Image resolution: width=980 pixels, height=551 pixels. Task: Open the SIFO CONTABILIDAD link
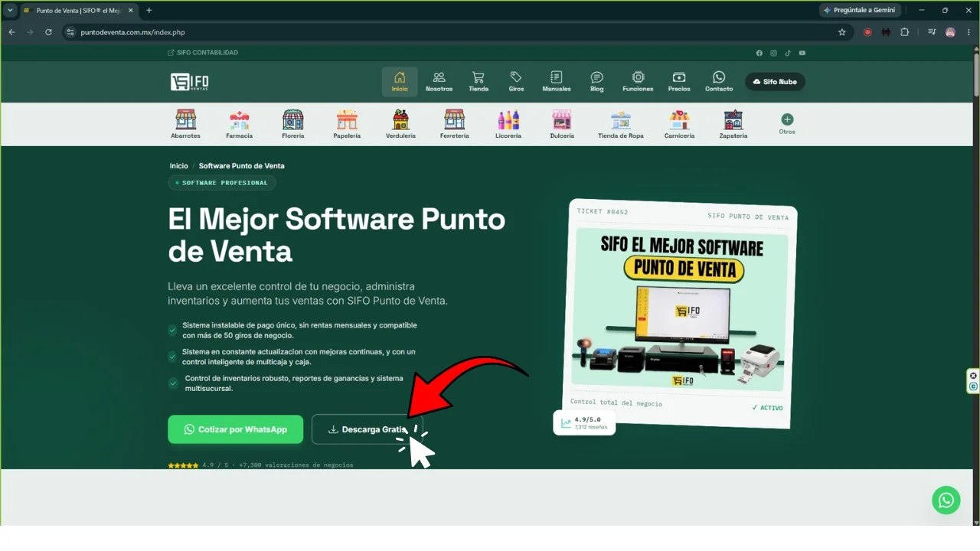click(x=203, y=53)
